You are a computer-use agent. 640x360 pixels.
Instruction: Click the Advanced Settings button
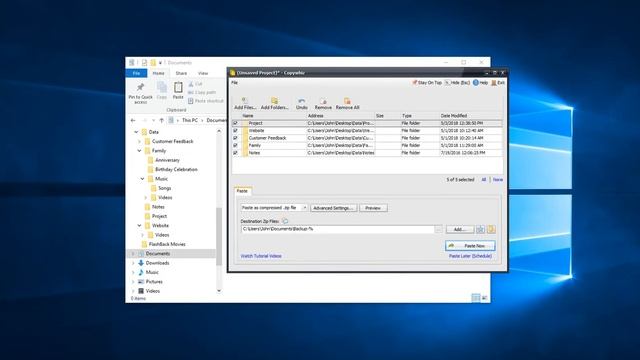tap(333, 208)
